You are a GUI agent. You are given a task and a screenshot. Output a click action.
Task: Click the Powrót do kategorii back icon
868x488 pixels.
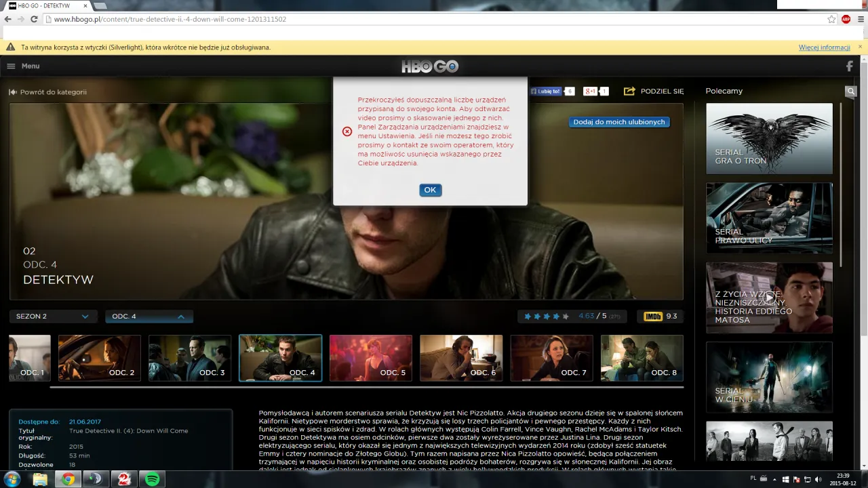(x=12, y=91)
